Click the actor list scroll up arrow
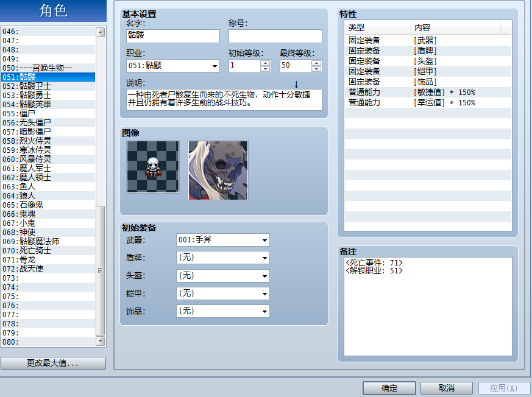This screenshot has width=532, height=397. coord(100,32)
